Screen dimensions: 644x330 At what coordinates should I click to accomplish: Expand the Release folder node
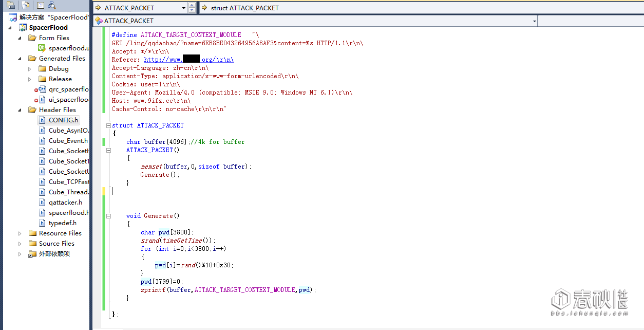30,79
